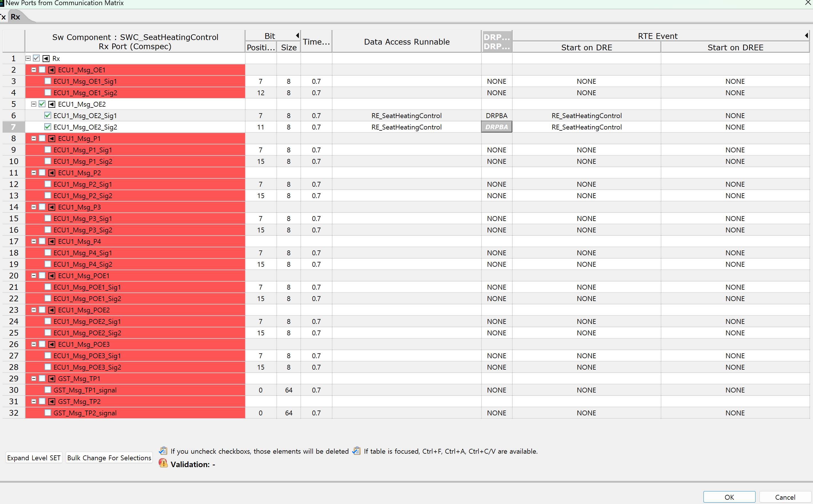This screenshot has height=504, width=813.
Task: Check the GST_Msg_TP1_signal checkbox
Action: [48, 390]
